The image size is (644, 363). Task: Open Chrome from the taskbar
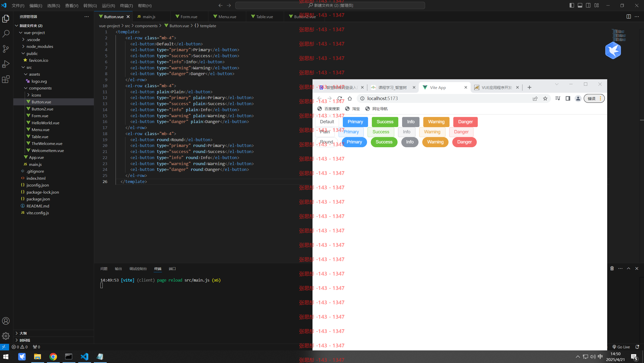(53, 356)
